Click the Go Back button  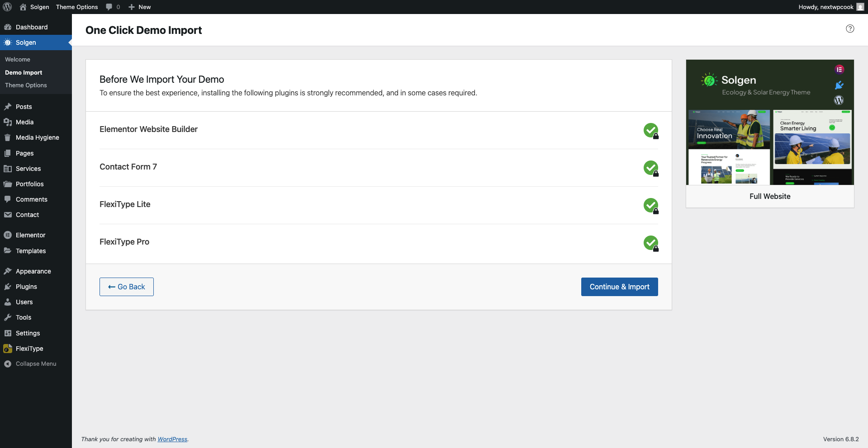(127, 287)
